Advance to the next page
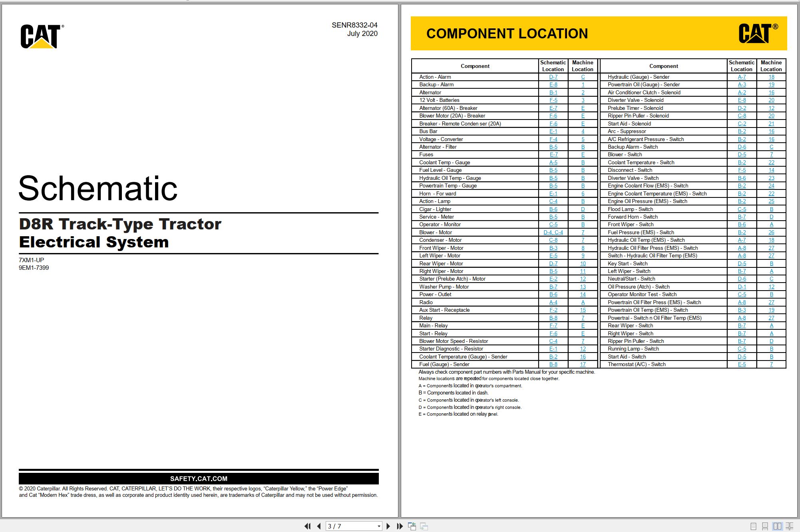 pos(388,526)
